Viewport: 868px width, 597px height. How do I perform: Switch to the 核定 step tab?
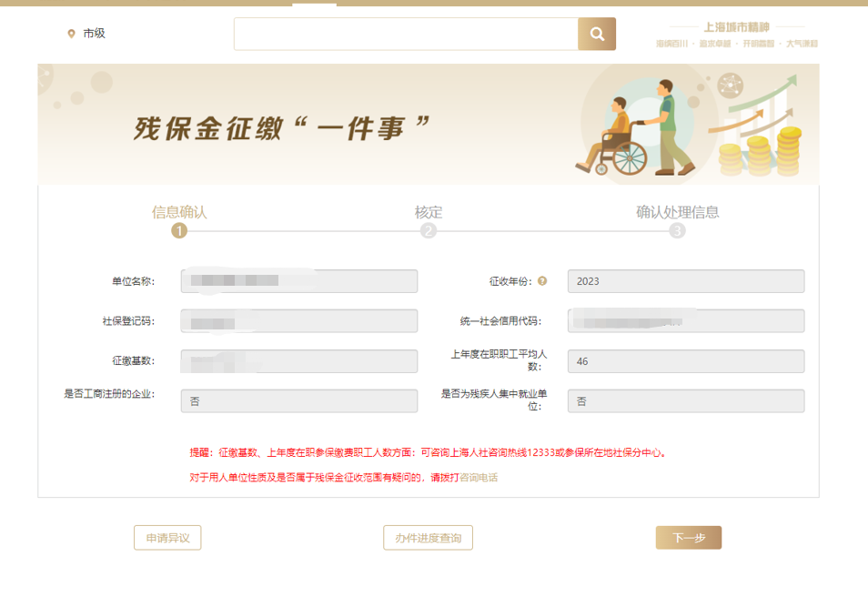tap(429, 212)
